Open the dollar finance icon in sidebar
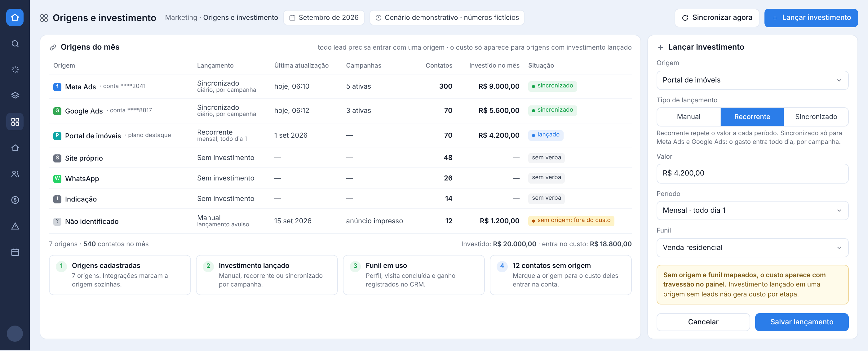The height and width of the screenshot is (351, 868). [15, 200]
